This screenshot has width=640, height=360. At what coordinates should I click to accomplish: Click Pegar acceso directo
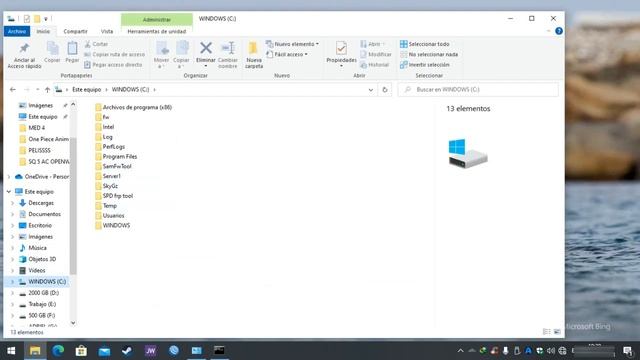click(x=113, y=64)
